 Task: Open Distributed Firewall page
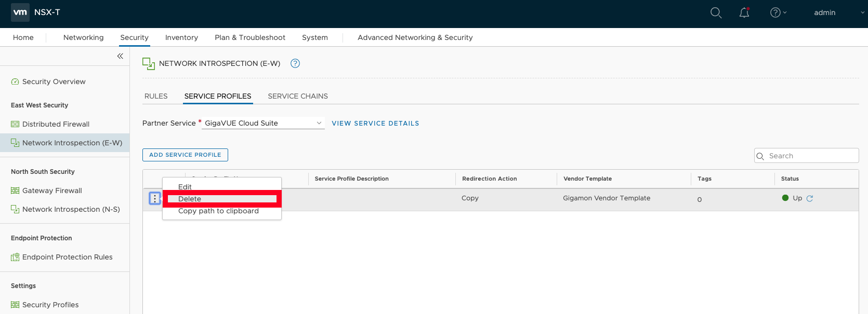(56, 124)
